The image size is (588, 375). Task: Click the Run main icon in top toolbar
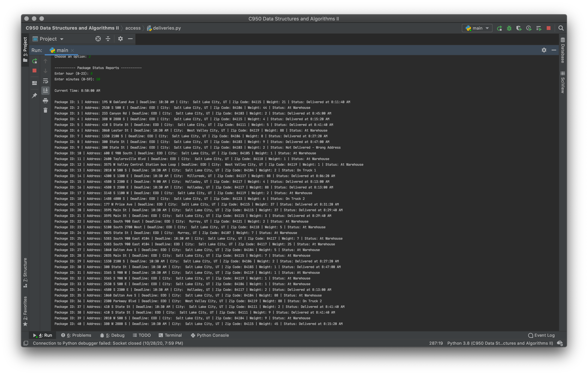(499, 28)
